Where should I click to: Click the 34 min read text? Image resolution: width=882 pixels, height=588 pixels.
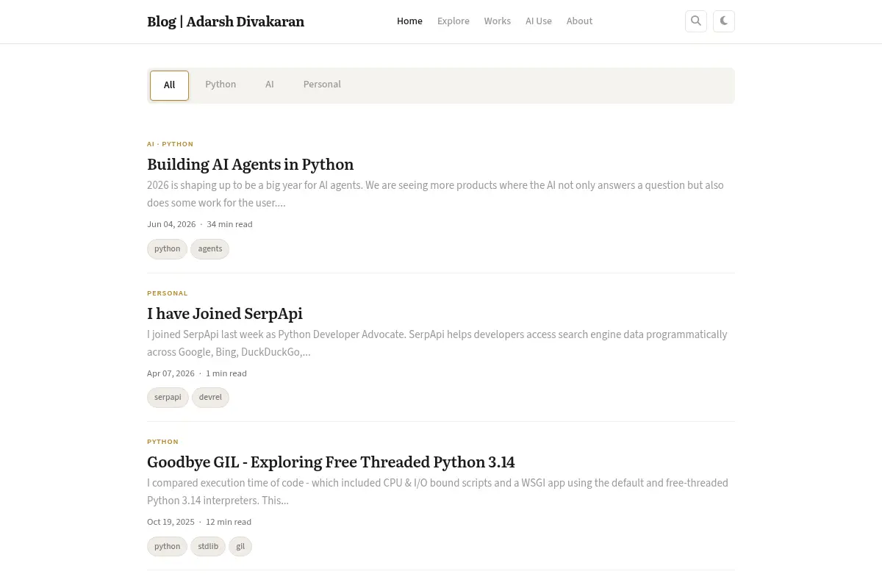coord(229,224)
